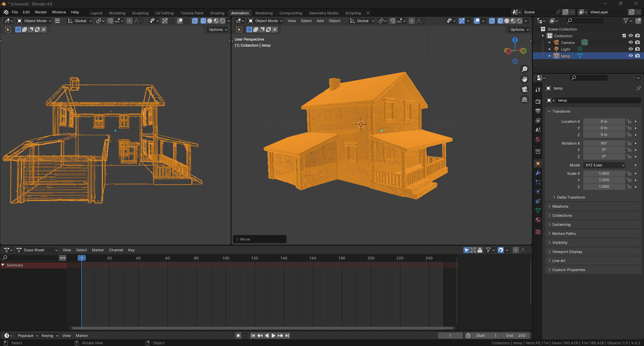Image resolution: width=644 pixels, height=346 pixels.
Task: Open the Add menu in right viewport
Action: pyautogui.click(x=320, y=21)
